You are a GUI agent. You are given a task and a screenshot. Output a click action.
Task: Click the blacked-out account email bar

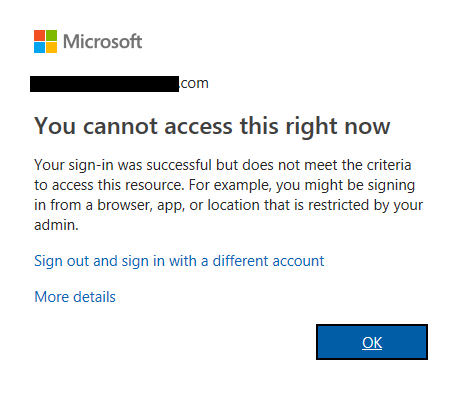pyautogui.click(x=104, y=84)
